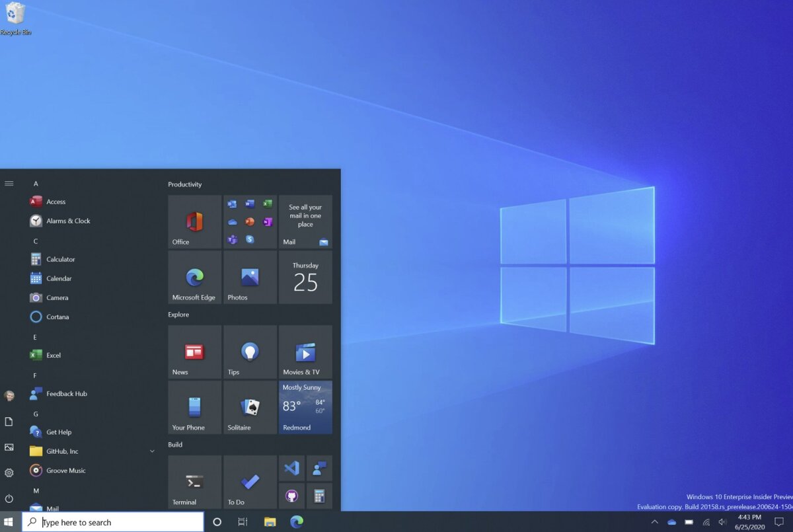Open Cortana from the app list
This screenshot has width=793, height=532.
point(93,317)
